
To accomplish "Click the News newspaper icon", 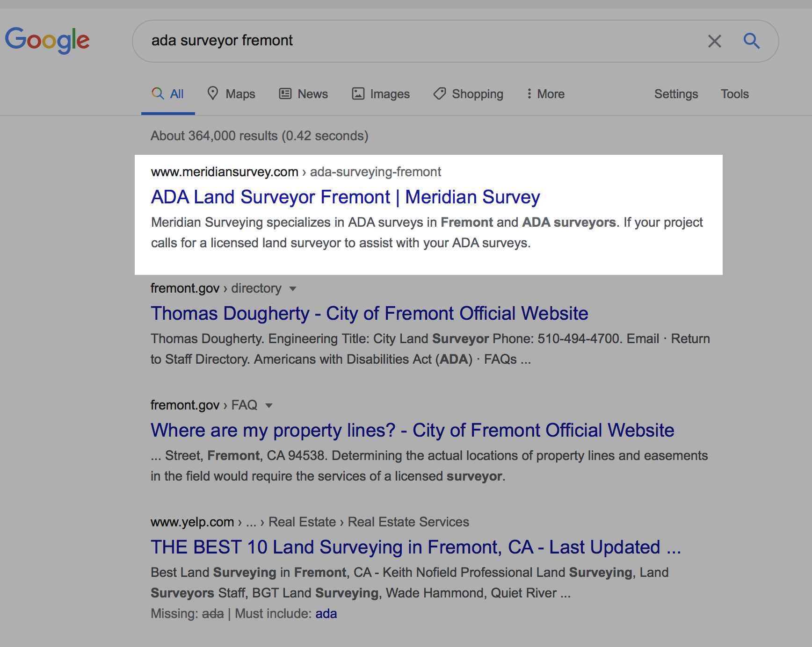I will (x=285, y=93).
